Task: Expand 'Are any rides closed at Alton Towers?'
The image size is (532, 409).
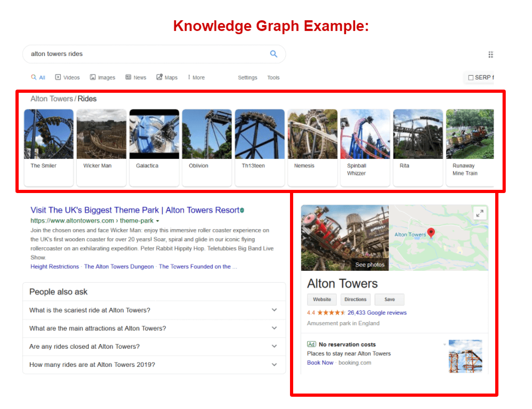Action: pyautogui.click(x=154, y=347)
